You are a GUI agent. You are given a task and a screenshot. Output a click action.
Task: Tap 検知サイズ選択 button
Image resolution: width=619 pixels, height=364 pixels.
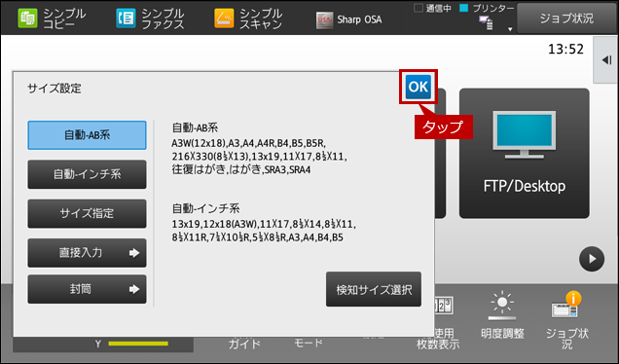[x=374, y=289]
